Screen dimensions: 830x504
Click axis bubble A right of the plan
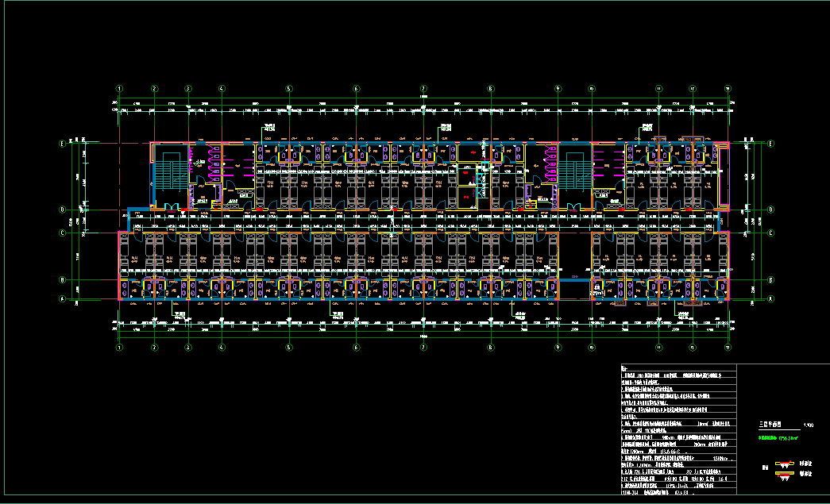pos(771,298)
